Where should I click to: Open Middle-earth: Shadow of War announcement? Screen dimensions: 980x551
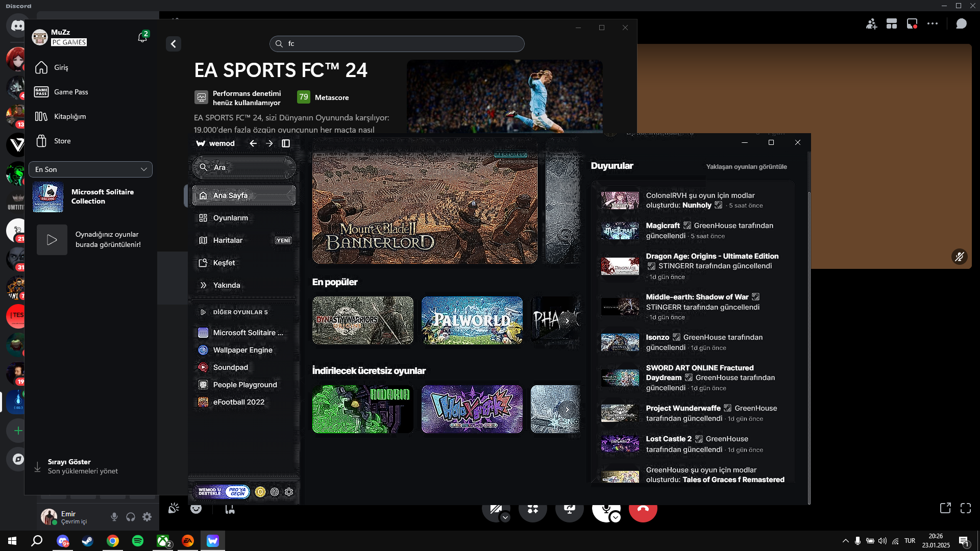694,307
